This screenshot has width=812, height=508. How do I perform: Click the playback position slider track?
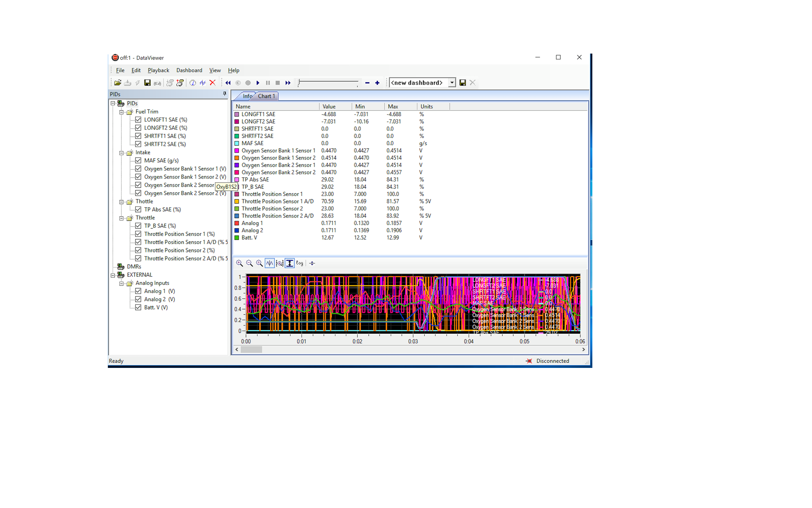click(328, 83)
